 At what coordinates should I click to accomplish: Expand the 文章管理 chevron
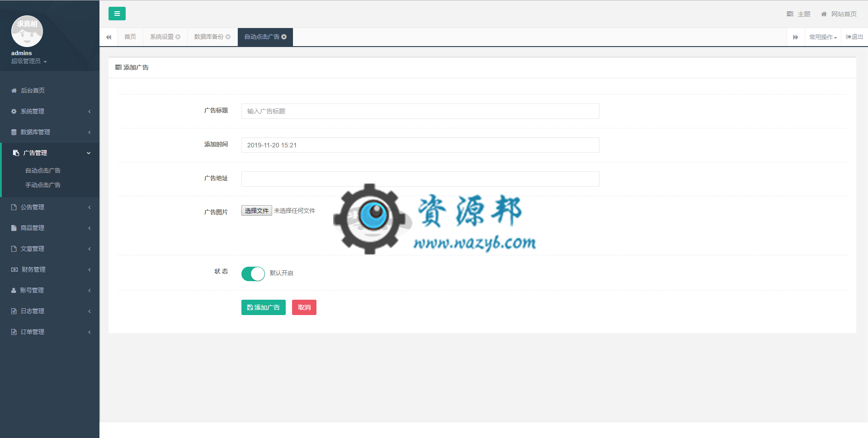(x=90, y=249)
